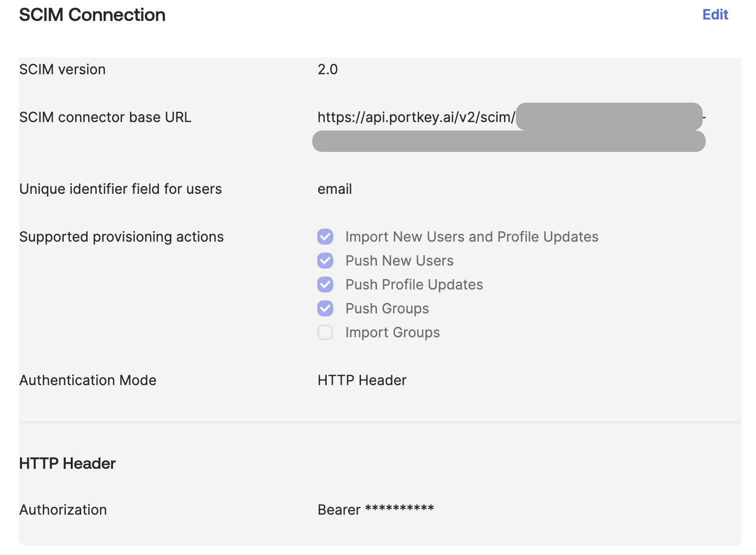Screen dimensions: 756x555
Task: Open Edit mode for SCIM Connection
Action: [x=715, y=14]
